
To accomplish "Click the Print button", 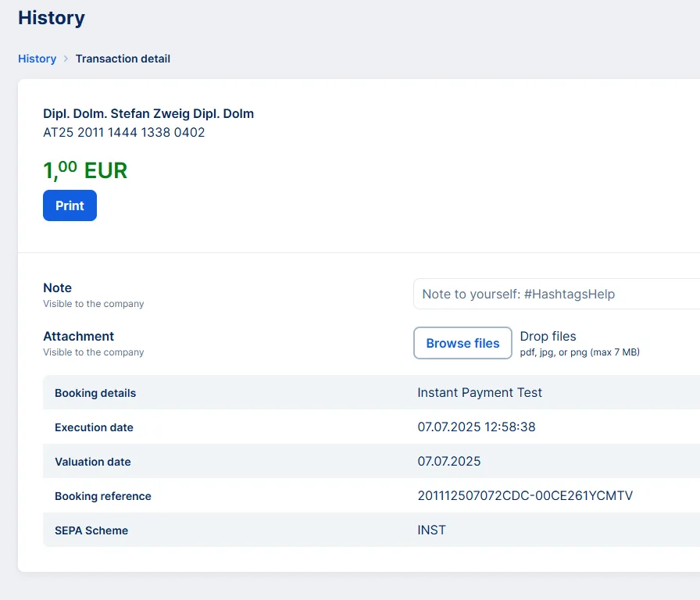I will (x=70, y=205).
